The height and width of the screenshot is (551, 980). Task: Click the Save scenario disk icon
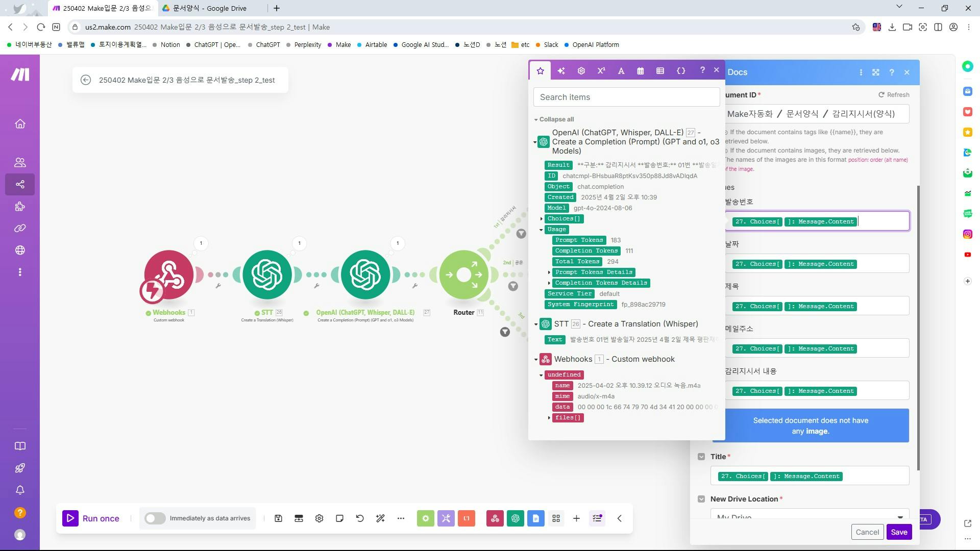278,518
